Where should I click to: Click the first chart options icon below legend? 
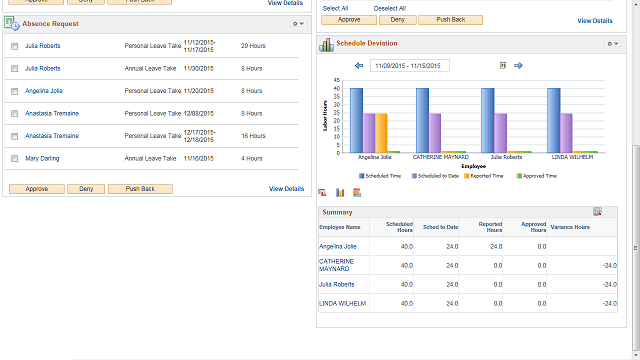322,192
